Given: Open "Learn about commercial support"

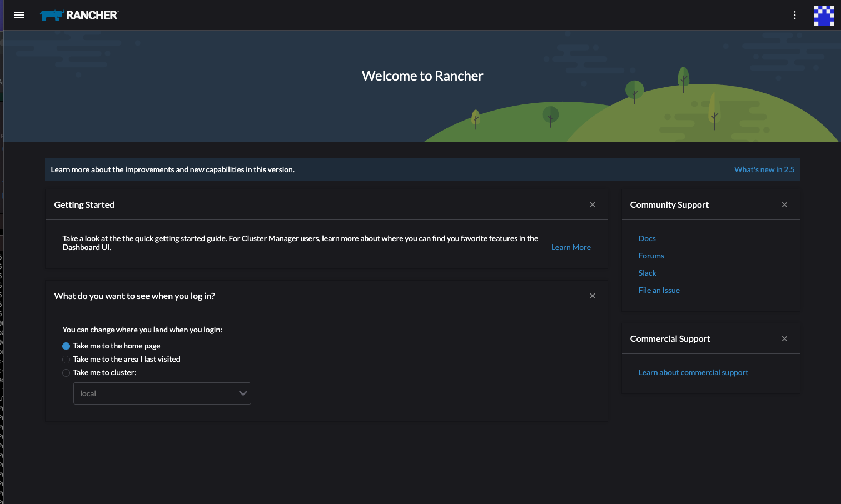Looking at the screenshot, I should (693, 372).
